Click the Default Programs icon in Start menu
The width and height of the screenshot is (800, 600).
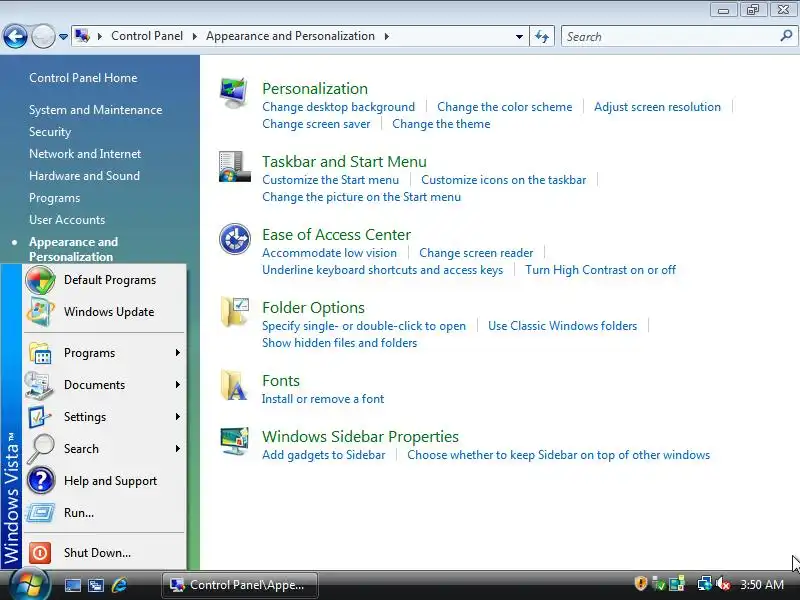(x=40, y=280)
